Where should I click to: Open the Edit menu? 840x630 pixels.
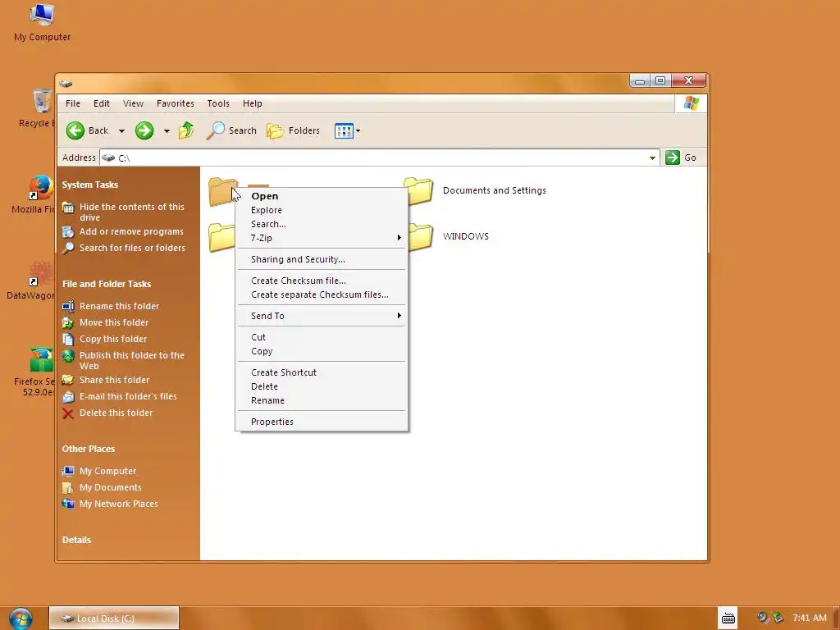pyautogui.click(x=101, y=103)
